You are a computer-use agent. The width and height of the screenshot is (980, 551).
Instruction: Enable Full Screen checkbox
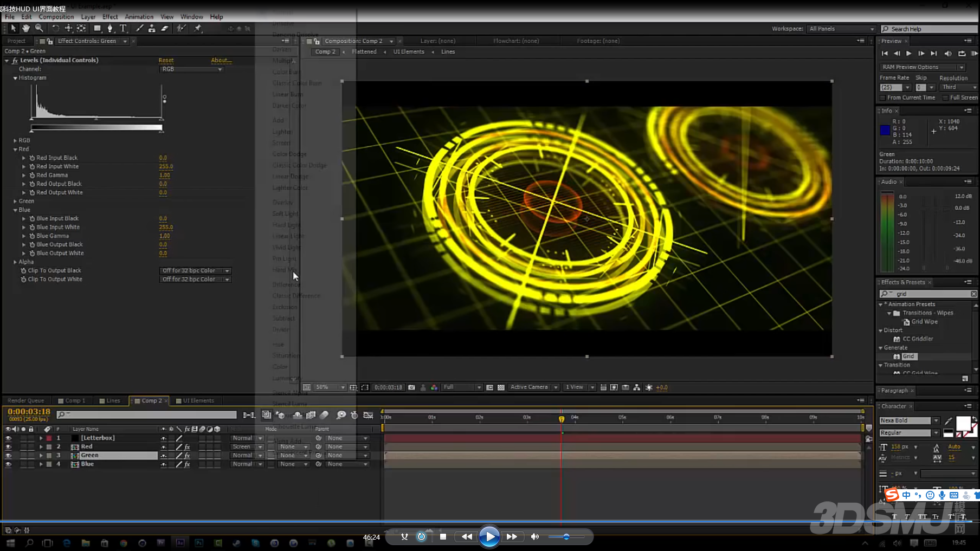pyautogui.click(x=945, y=98)
